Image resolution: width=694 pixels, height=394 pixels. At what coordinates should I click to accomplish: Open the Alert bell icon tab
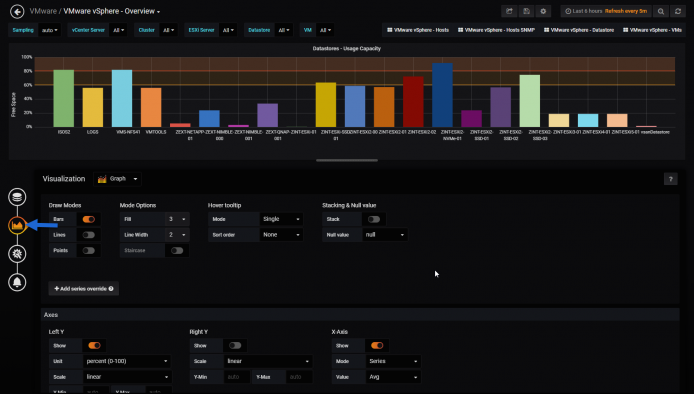[17, 282]
